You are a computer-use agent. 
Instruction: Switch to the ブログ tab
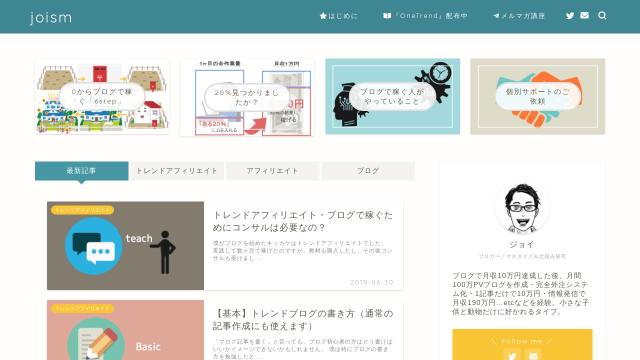pos(368,171)
